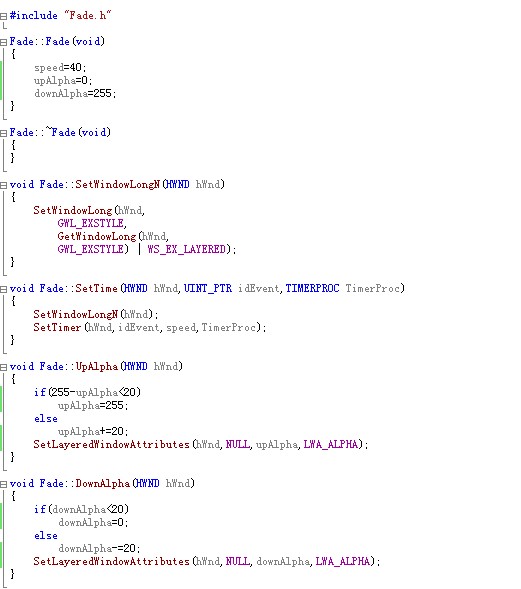Screen dimensions: 521x589
Task: Click the downAlpha=0; assignment
Action: tap(93, 522)
